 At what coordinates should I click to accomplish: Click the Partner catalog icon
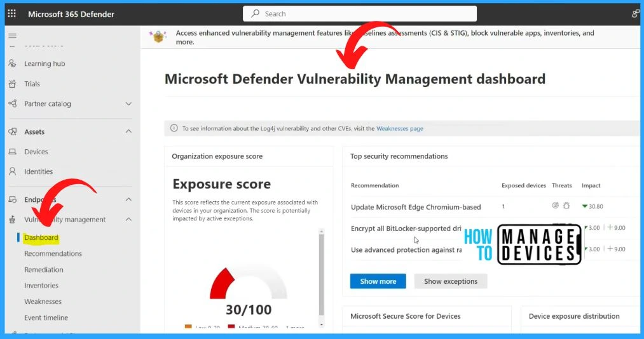12,103
